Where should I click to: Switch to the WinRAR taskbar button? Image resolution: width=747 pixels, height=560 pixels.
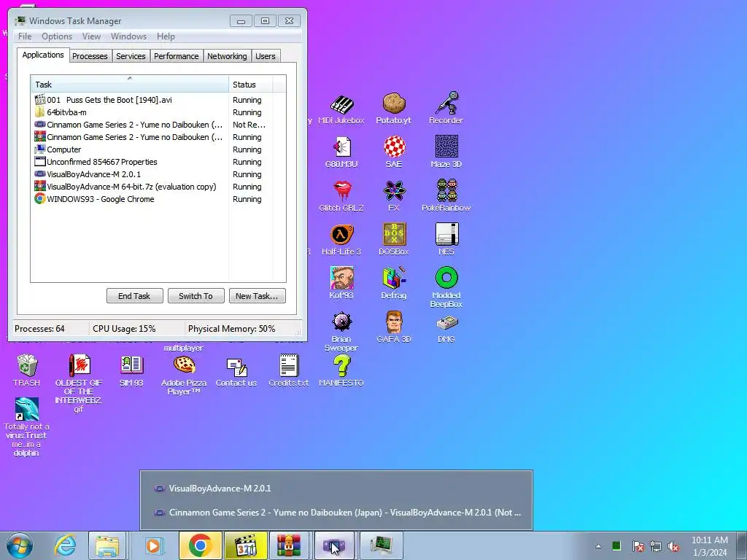pos(289,545)
